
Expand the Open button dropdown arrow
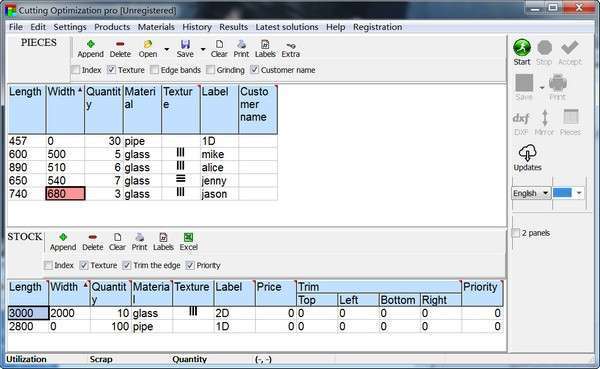point(167,49)
